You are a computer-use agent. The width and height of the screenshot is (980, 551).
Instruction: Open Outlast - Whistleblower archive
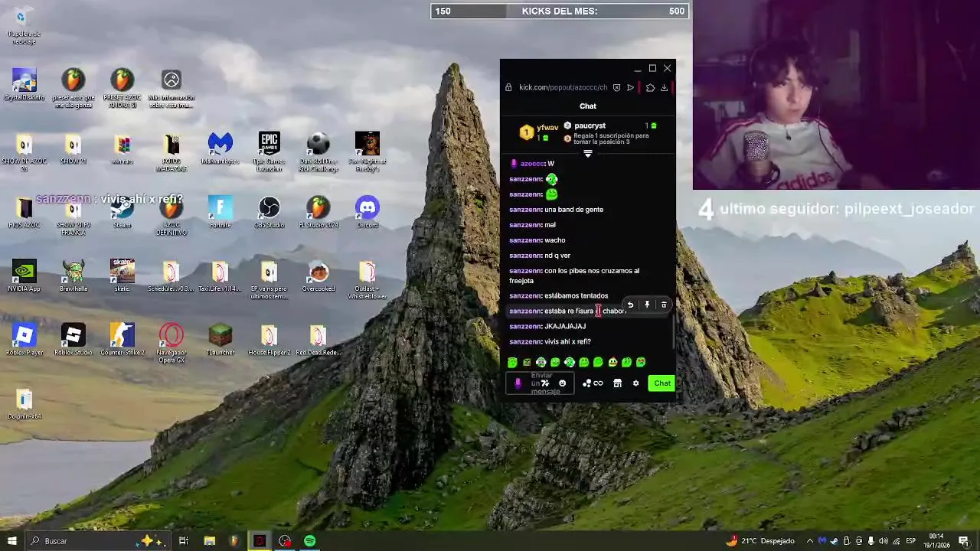click(x=367, y=279)
